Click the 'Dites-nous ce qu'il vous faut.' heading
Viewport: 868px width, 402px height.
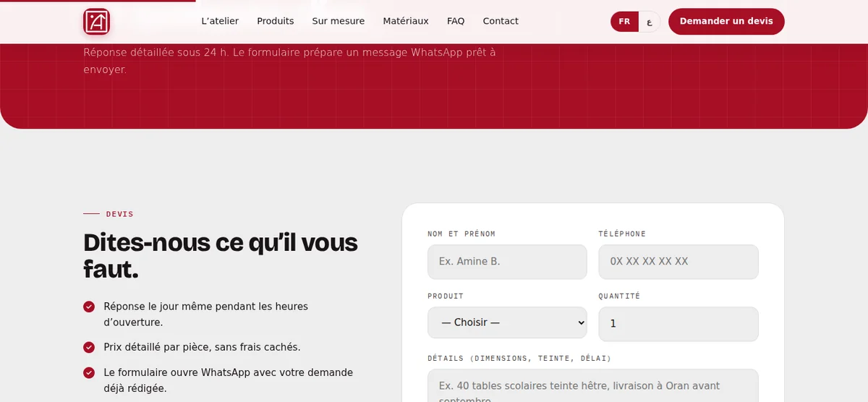pos(221,256)
